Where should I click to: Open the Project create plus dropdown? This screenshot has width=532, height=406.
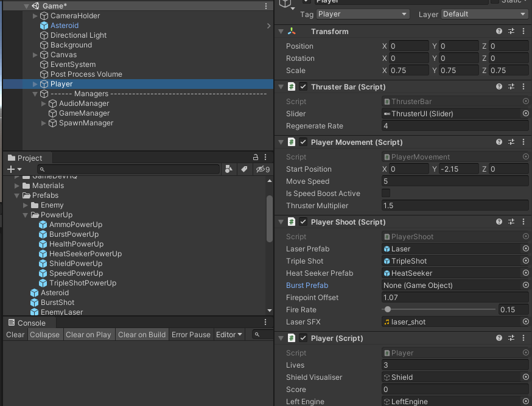(14, 169)
